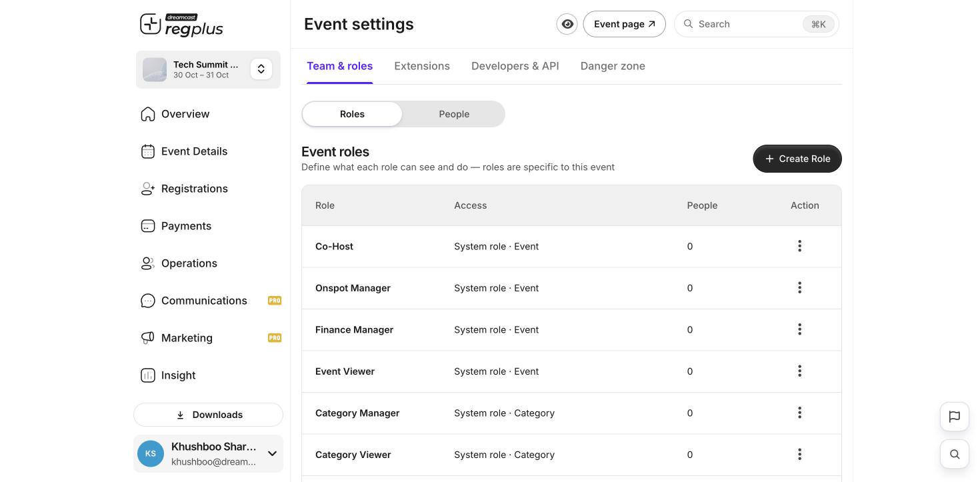Click the Co-Host role name
Image resolution: width=980 pixels, height=482 pixels.
334,246
